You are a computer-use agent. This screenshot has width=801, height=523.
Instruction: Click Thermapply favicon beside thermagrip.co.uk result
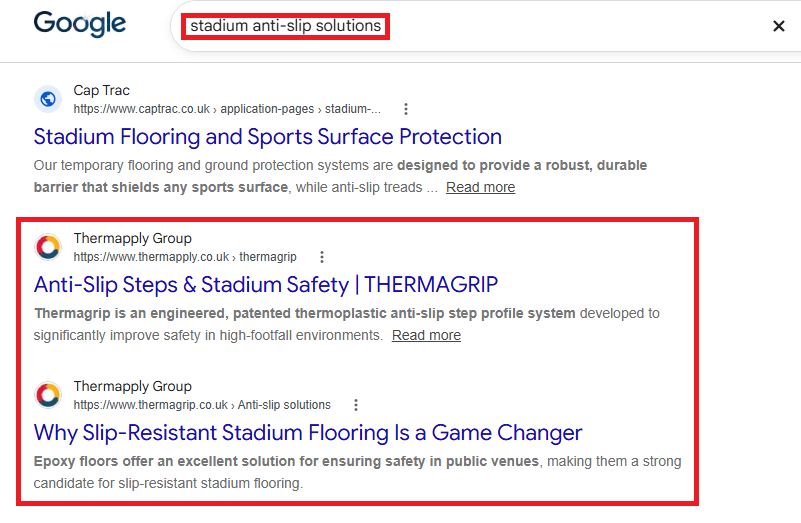click(48, 395)
